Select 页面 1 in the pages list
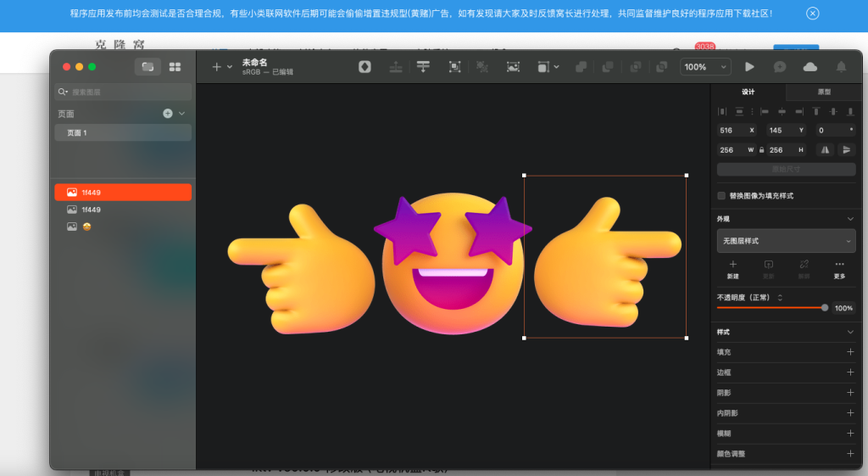Screen dimensions: 868x476 pyautogui.click(x=123, y=133)
